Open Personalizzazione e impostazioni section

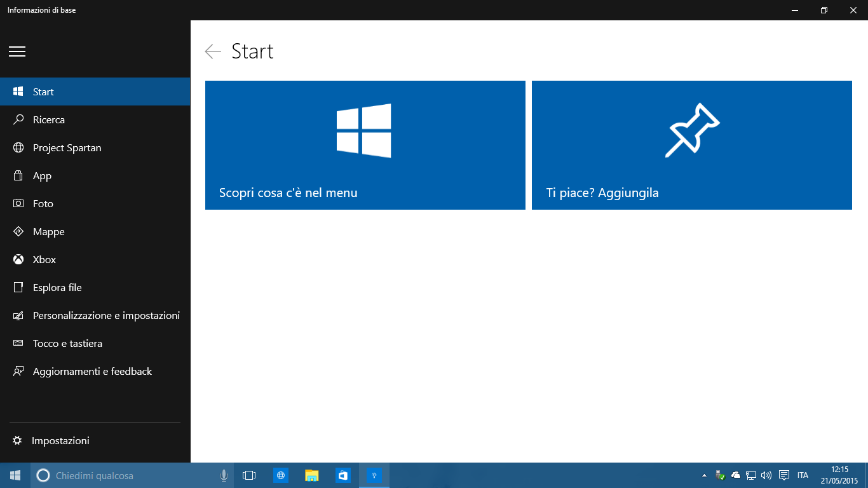pyautogui.click(x=95, y=315)
